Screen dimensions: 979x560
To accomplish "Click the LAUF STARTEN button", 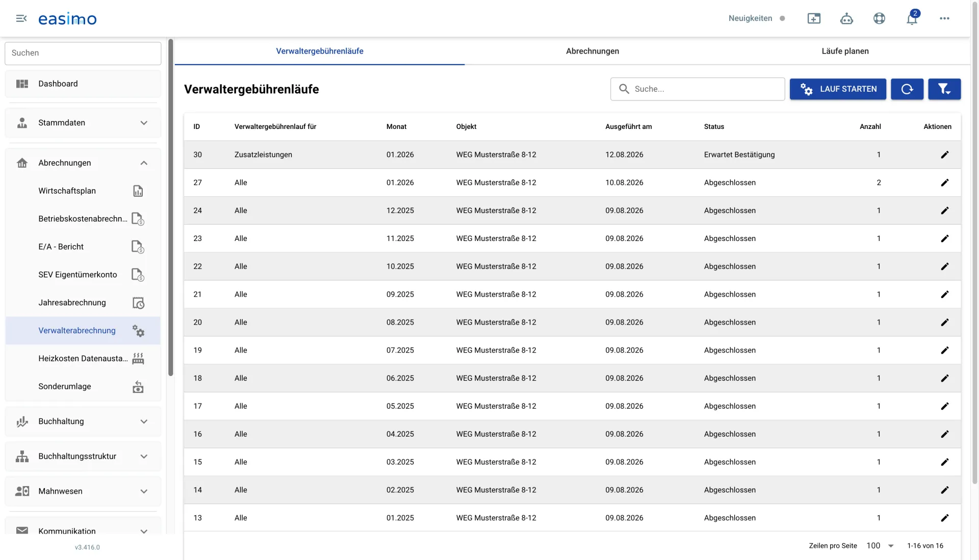I will coord(838,89).
